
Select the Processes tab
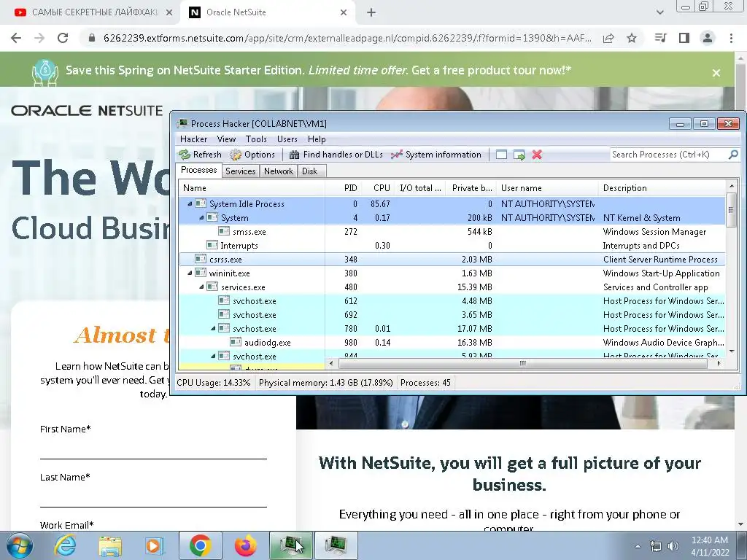point(198,170)
